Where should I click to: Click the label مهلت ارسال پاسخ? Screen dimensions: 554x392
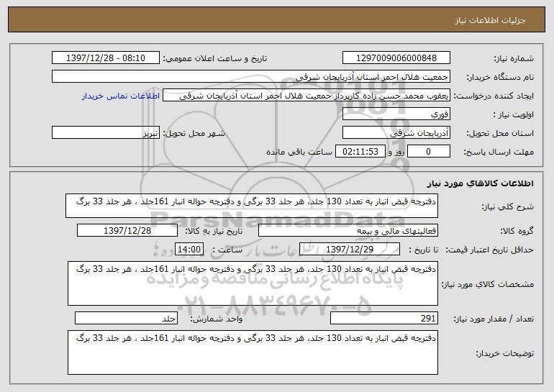click(499, 152)
